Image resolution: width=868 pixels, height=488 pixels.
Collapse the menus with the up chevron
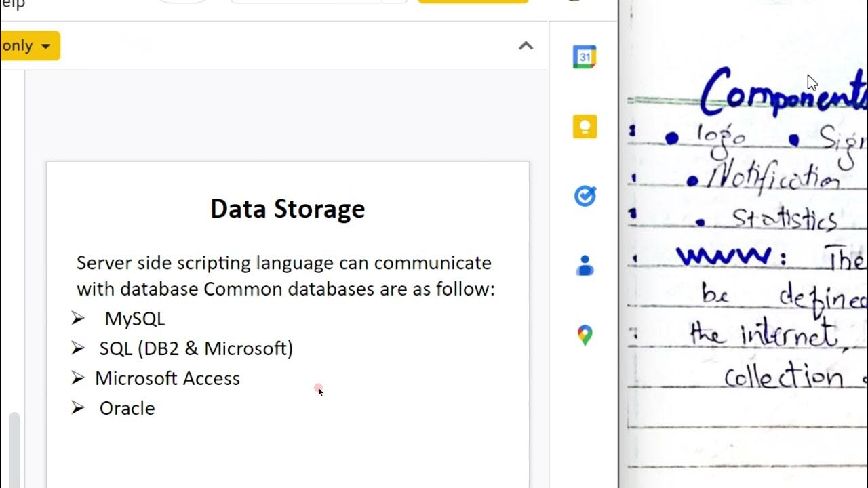coord(526,46)
